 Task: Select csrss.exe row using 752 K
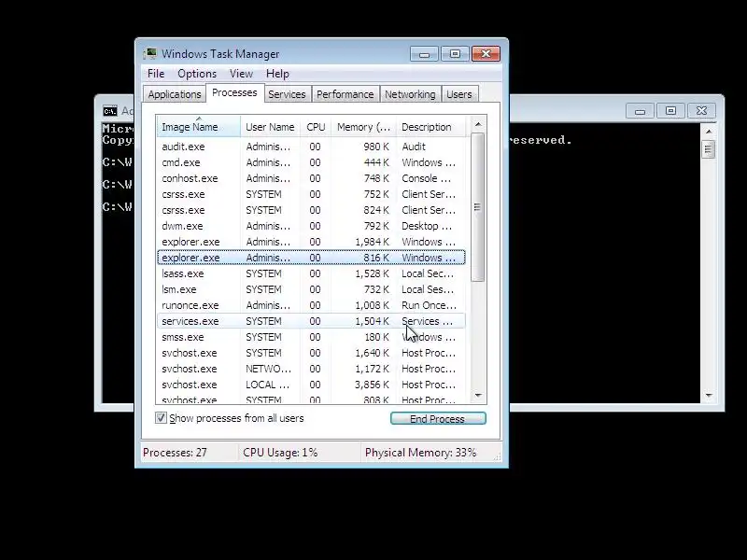click(x=311, y=194)
